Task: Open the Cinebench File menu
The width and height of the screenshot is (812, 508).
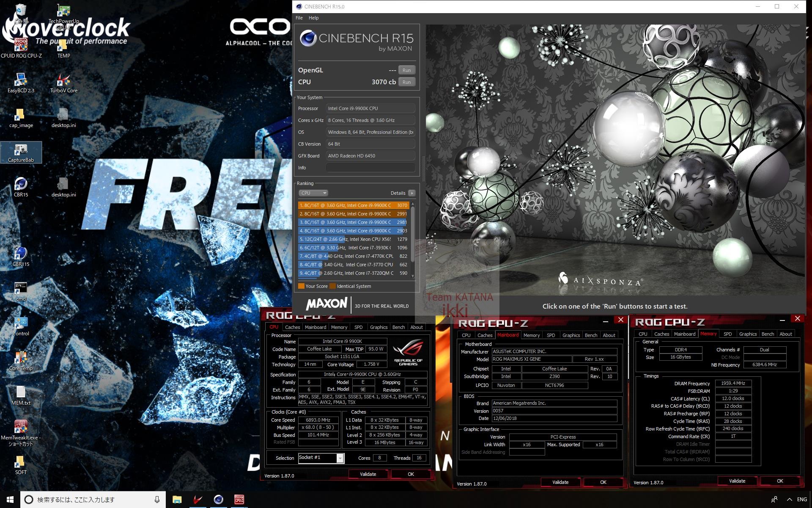Action: tap(299, 18)
